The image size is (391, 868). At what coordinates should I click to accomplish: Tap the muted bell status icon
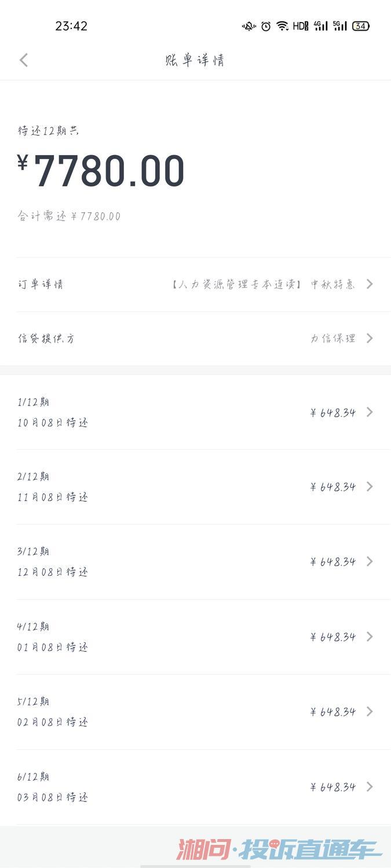tap(249, 26)
